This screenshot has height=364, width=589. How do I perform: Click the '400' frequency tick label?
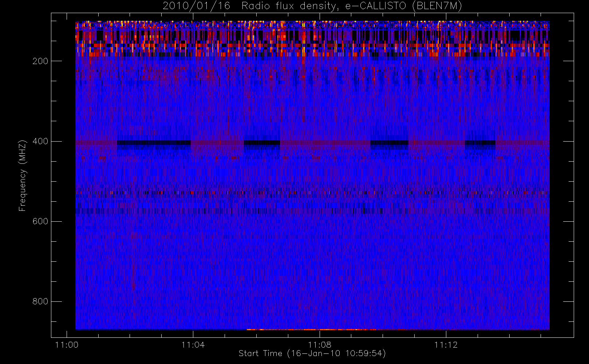pyautogui.click(x=40, y=141)
